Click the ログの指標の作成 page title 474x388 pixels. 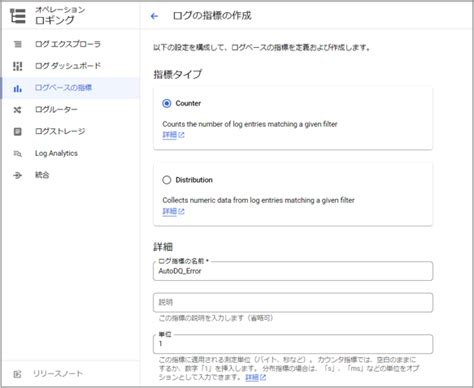pos(212,16)
